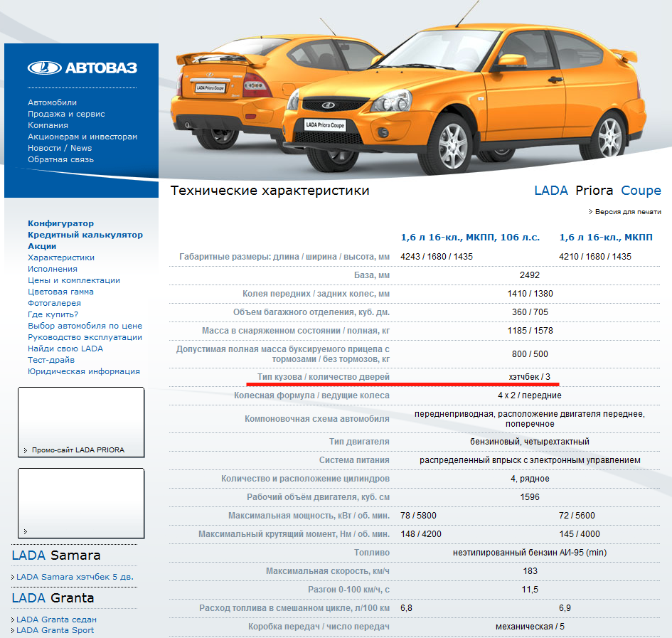Click the Обратная связь link
Screen dimensions: 672x638
[x=60, y=159]
